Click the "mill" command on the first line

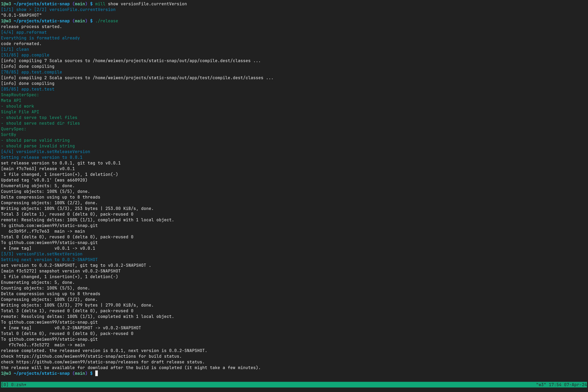tap(100, 4)
